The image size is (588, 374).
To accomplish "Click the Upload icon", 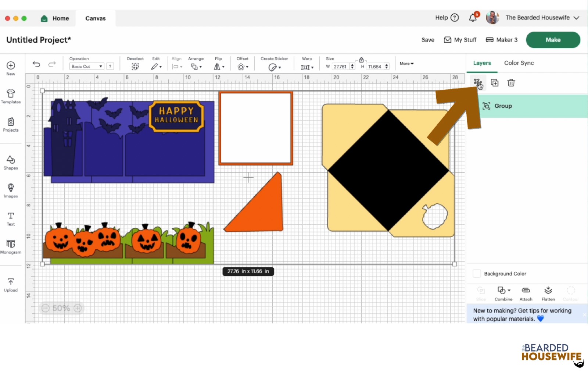I will (x=11, y=285).
